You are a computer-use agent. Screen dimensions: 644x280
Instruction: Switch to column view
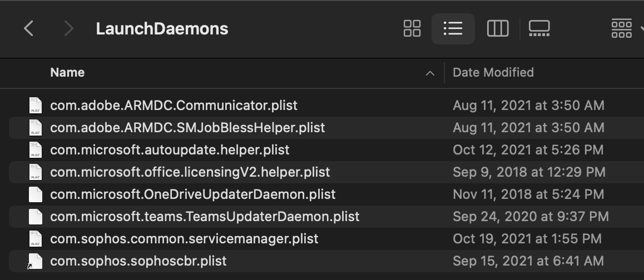(497, 28)
